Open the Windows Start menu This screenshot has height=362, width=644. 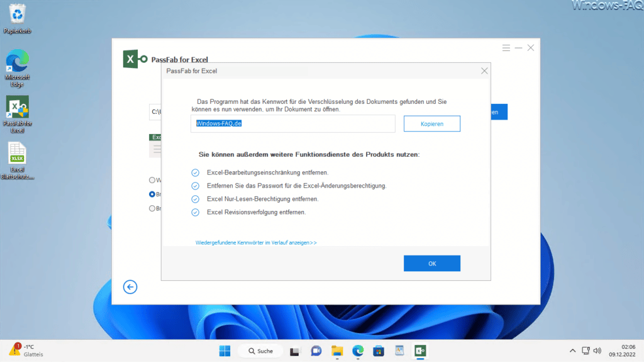point(225,351)
